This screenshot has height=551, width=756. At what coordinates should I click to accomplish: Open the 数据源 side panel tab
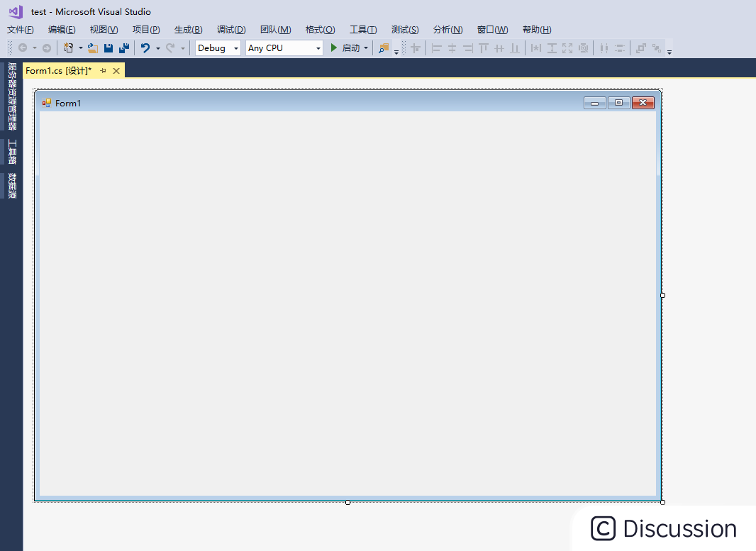(x=12, y=186)
